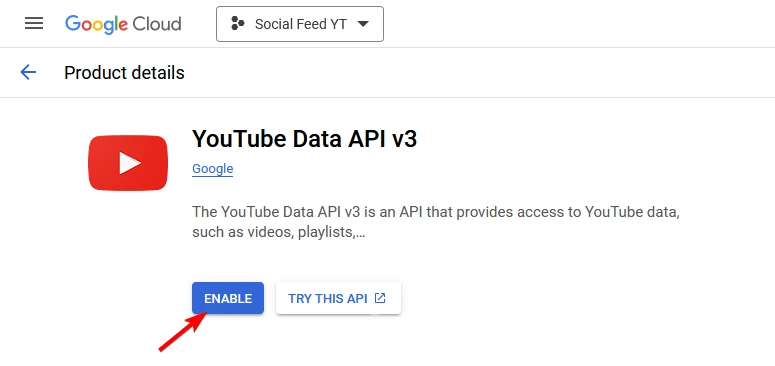Click the YouTube Data API v3 title

point(304,139)
